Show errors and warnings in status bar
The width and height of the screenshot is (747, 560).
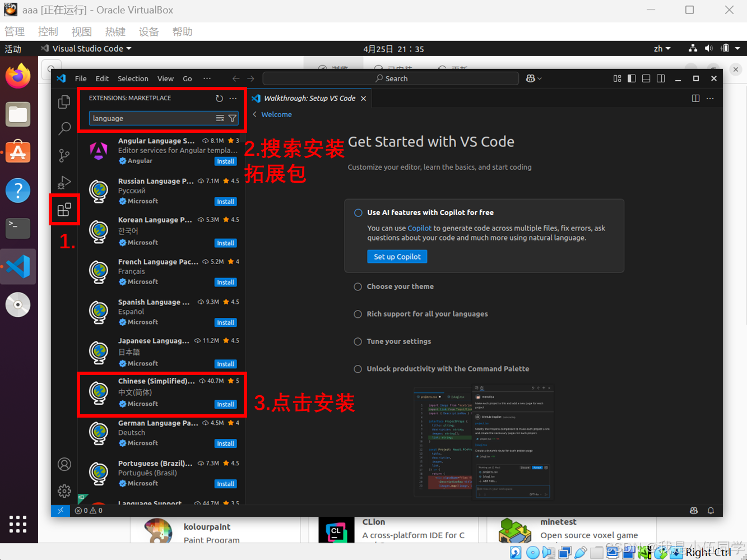click(89, 511)
